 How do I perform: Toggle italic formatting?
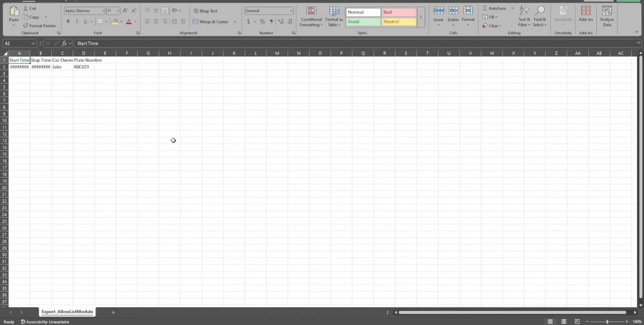[77, 22]
